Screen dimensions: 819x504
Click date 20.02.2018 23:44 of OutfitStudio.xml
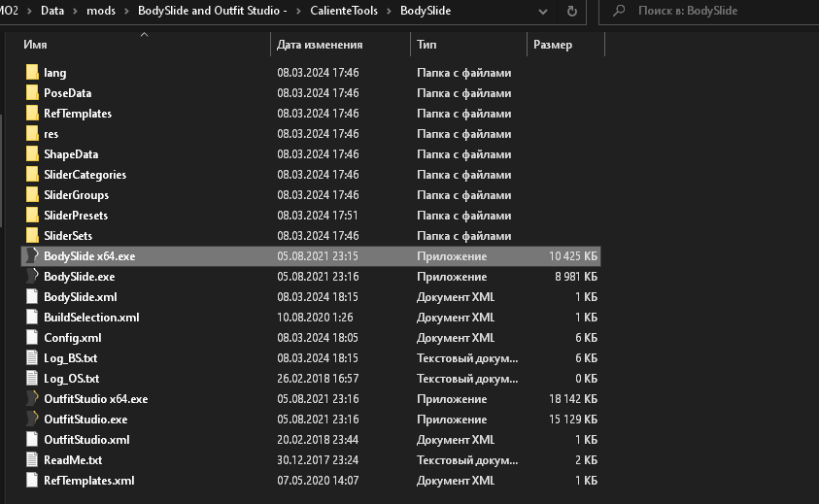click(x=318, y=439)
